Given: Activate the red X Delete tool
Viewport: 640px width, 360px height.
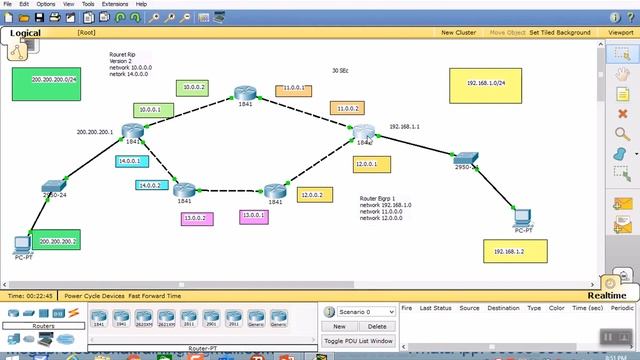Looking at the screenshot, I should [622, 114].
